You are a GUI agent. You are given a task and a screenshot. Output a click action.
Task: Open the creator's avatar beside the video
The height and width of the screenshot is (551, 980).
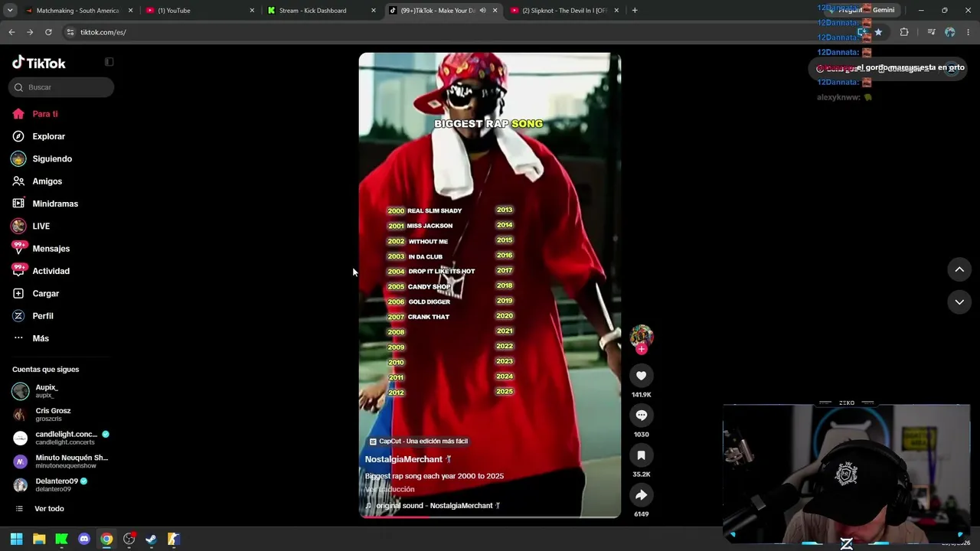point(642,336)
